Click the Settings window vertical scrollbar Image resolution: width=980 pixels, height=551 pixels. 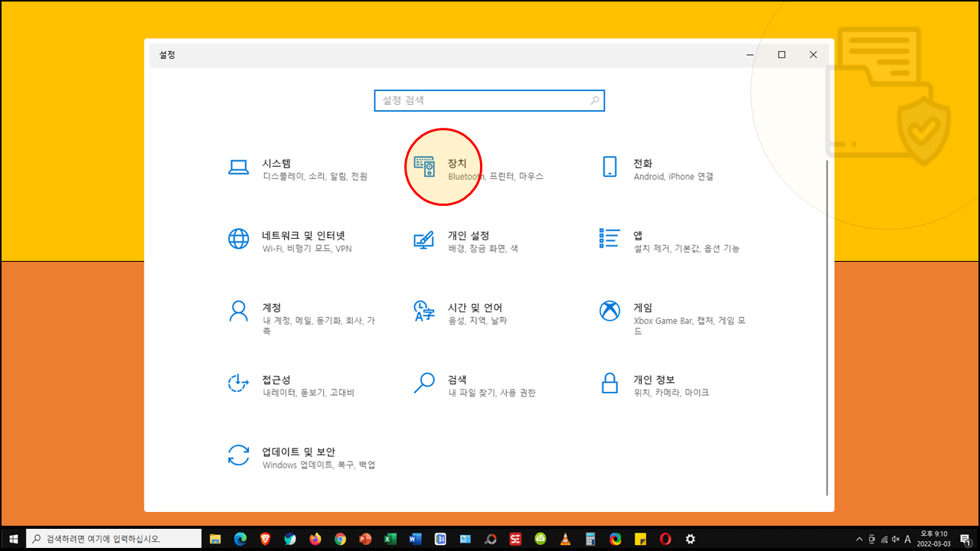828,328
